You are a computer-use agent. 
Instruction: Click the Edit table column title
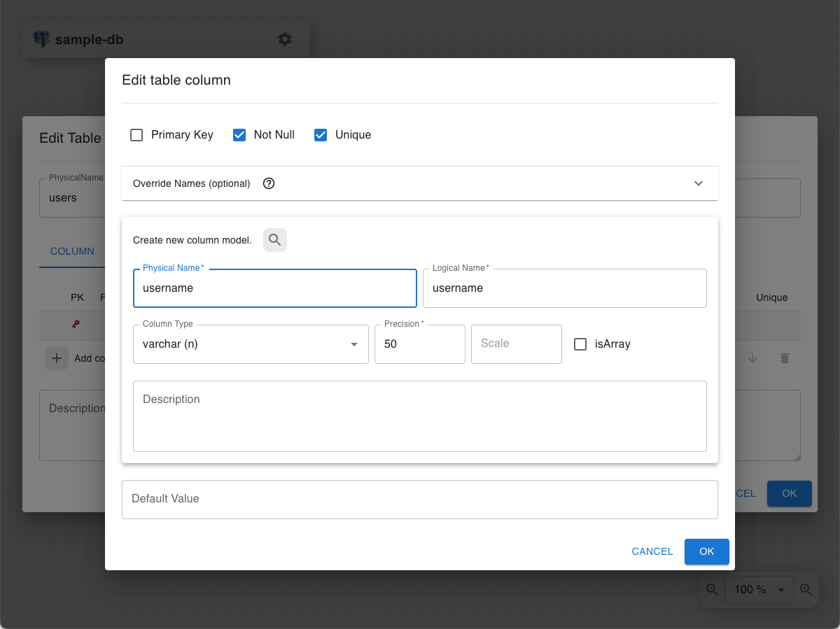coord(176,80)
